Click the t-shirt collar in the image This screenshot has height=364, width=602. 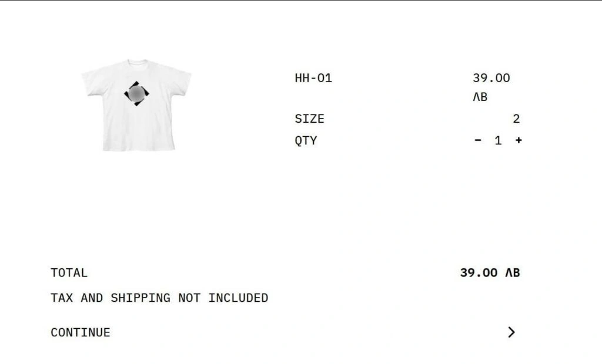click(138, 62)
